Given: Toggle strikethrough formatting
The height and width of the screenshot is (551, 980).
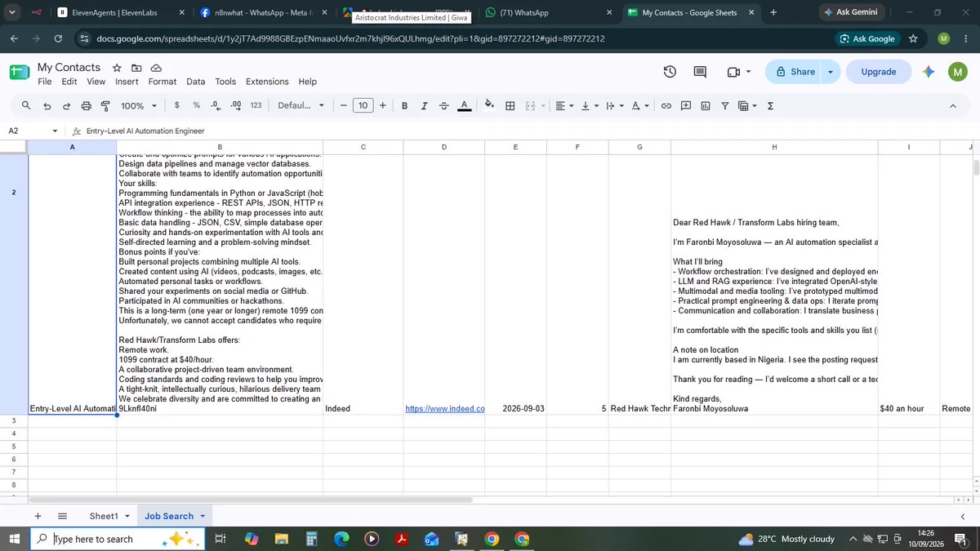Looking at the screenshot, I should coord(443,105).
